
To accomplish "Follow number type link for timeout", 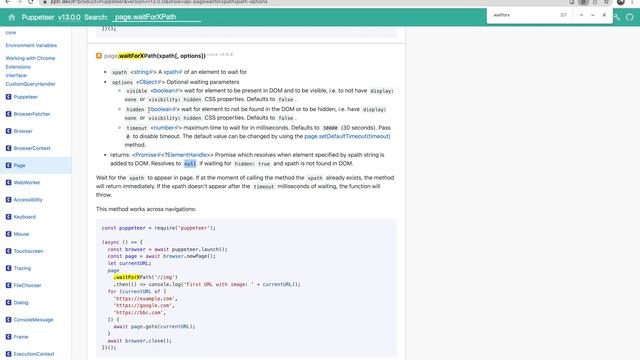I will pos(165,128).
